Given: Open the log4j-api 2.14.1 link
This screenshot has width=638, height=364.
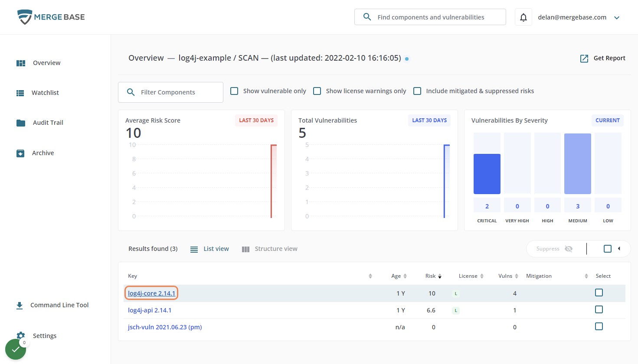Looking at the screenshot, I should click(150, 310).
